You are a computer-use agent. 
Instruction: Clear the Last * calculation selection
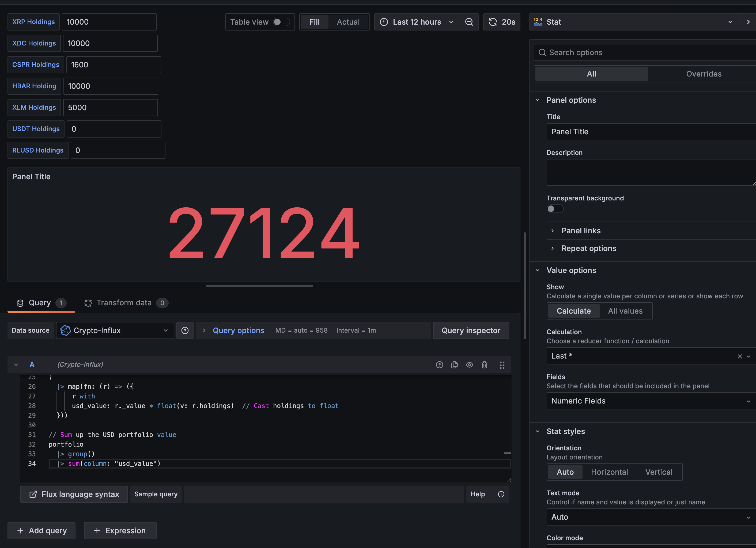click(x=740, y=356)
